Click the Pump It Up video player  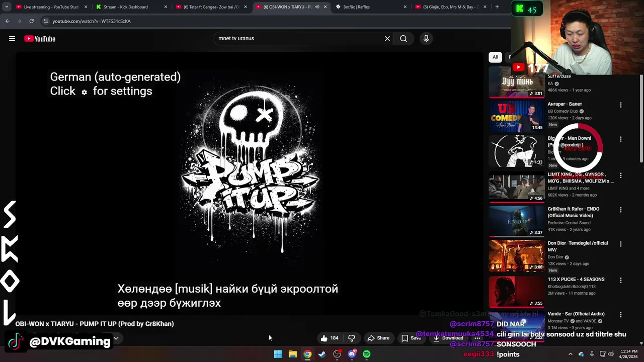coord(249,184)
